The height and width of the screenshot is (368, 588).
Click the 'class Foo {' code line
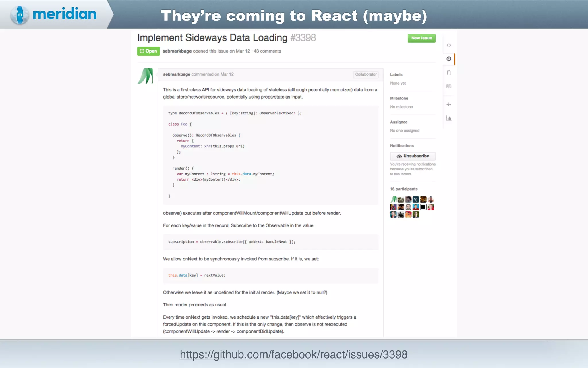pyautogui.click(x=180, y=124)
